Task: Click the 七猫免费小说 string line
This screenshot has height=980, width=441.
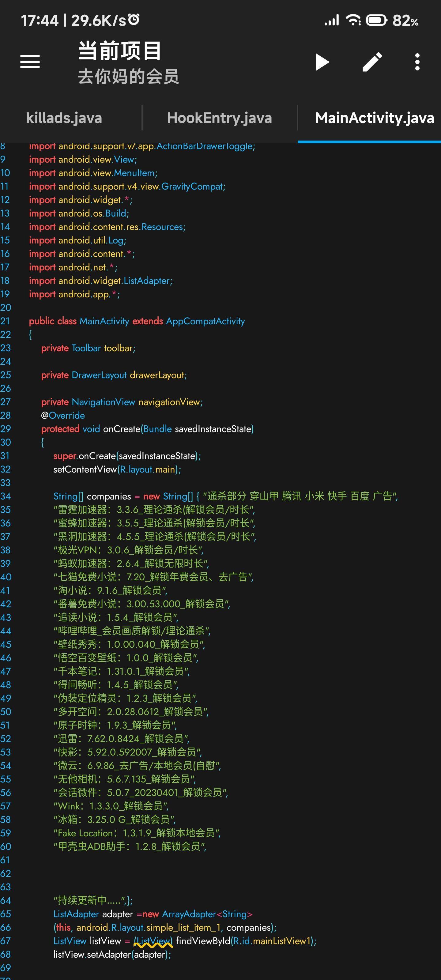Action: [153, 577]
